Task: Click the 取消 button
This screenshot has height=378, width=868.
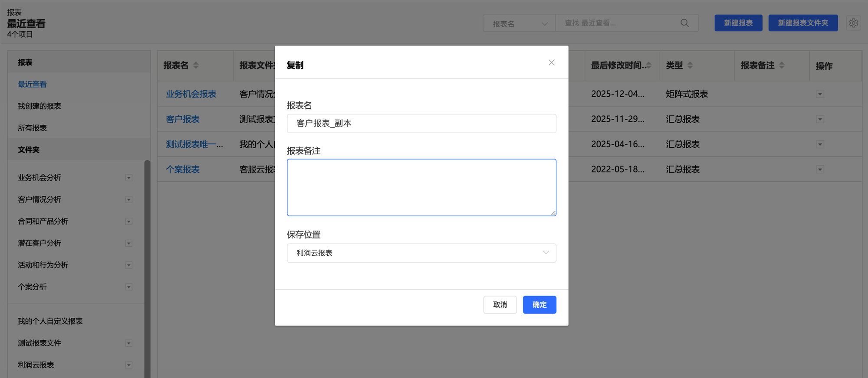Action: [x=500, y=305]
